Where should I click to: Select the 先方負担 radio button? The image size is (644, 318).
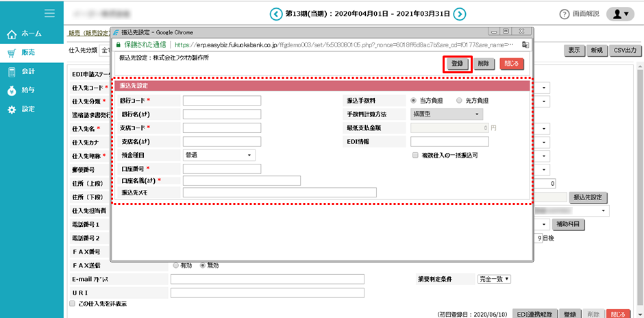pyautogui.click(x=459, y=100)
